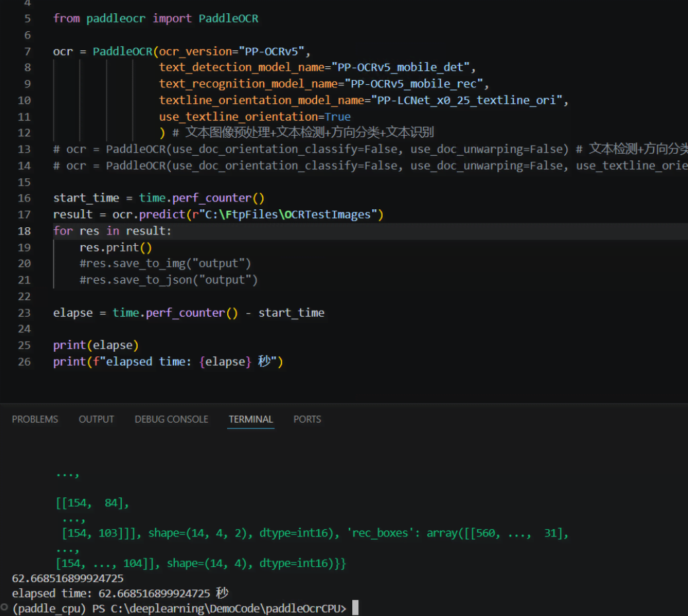Click line number 26 in the gutter
688x616 pixels.
coord(24,362)
